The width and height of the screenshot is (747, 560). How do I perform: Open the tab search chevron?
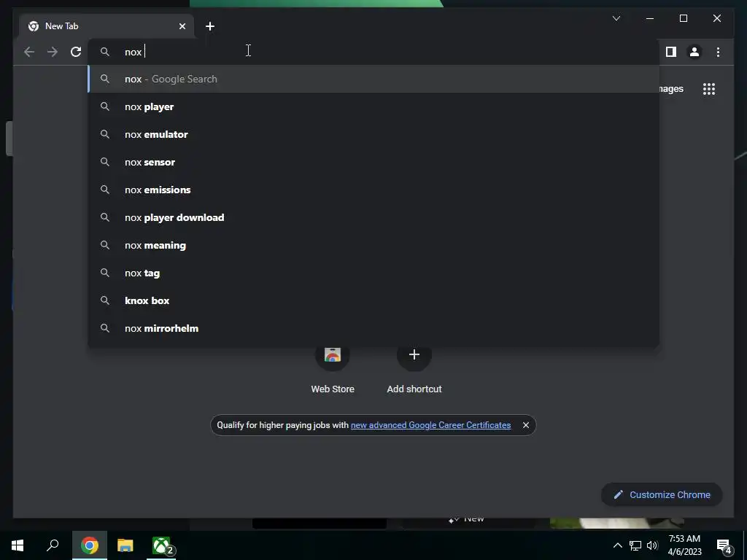pyautogui.click(x=616, y=18)
